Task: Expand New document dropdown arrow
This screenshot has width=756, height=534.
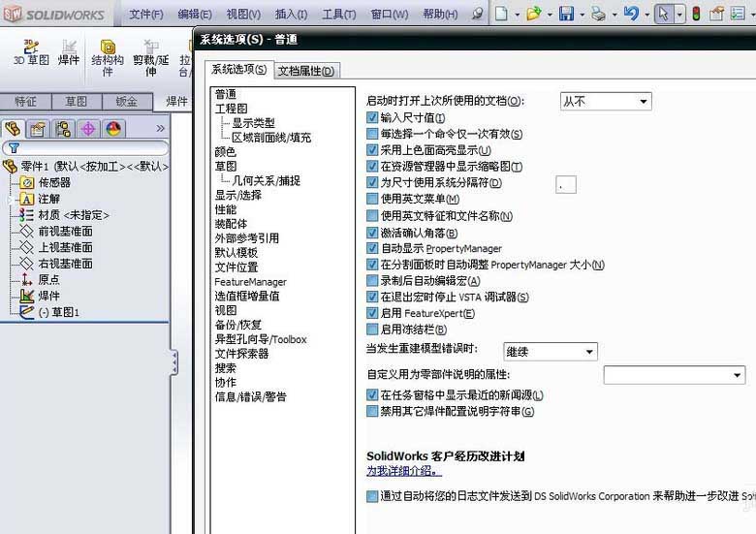Action: (x=517, y=15)
